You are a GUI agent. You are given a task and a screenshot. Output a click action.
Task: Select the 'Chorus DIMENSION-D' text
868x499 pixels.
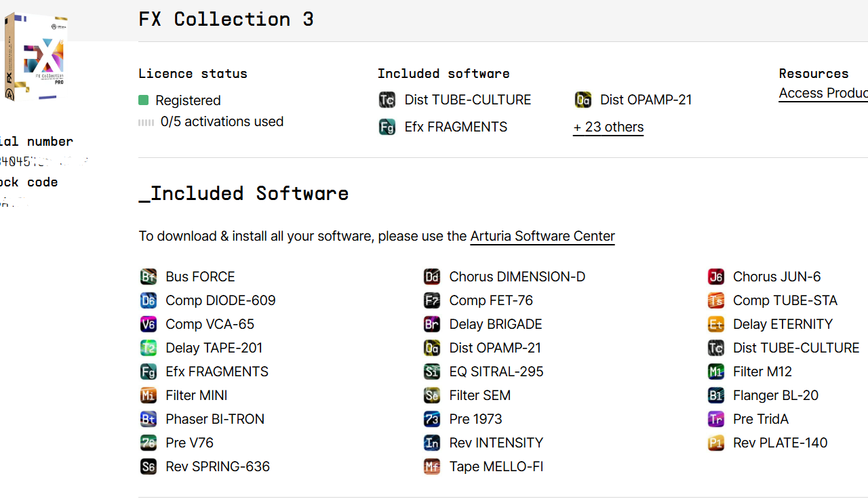pos(517,277)
